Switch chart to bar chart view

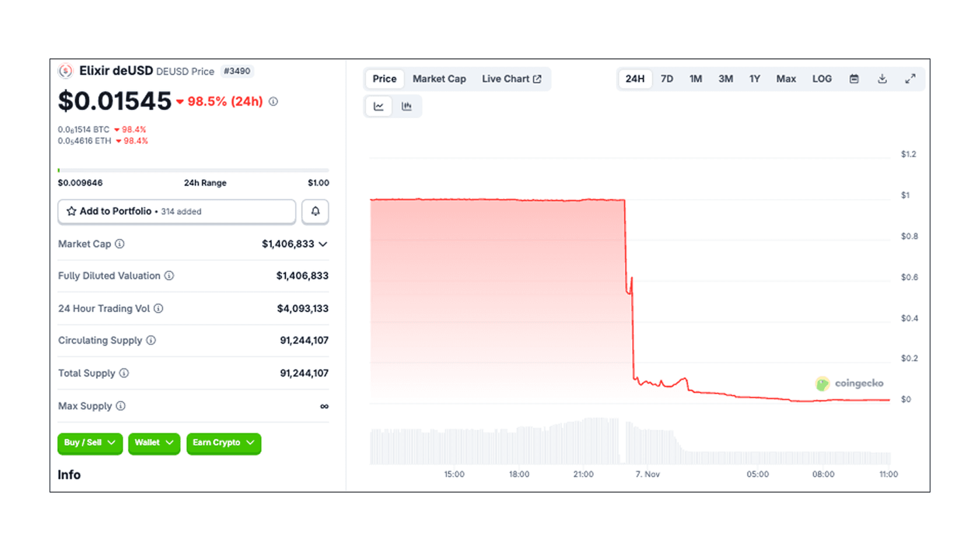click(x=407, y=106)
